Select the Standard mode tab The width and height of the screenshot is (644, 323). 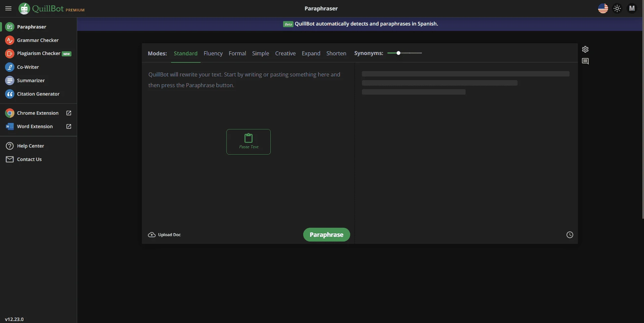pos(185,53)
